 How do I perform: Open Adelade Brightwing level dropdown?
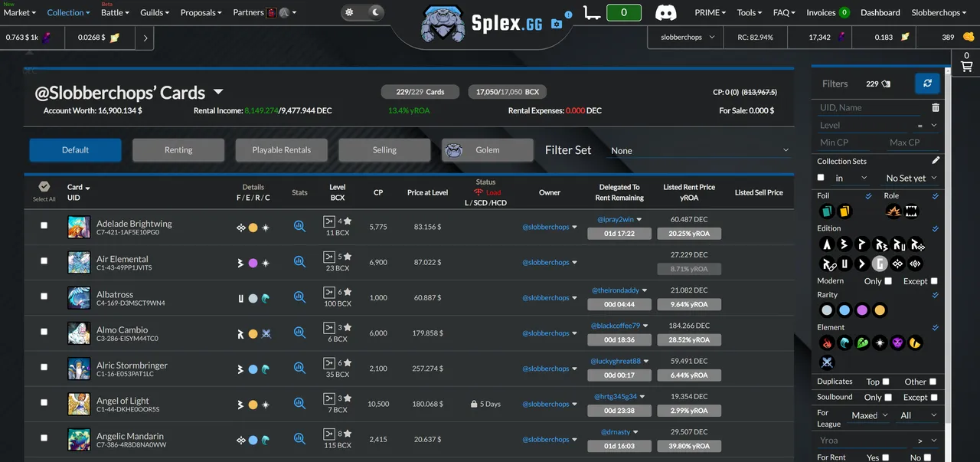pyautogui.click(x=329, y=221)
